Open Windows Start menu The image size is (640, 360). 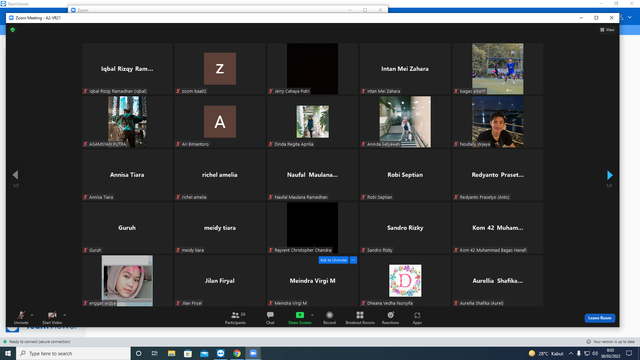pyautogui.click(x=8, y=353)
